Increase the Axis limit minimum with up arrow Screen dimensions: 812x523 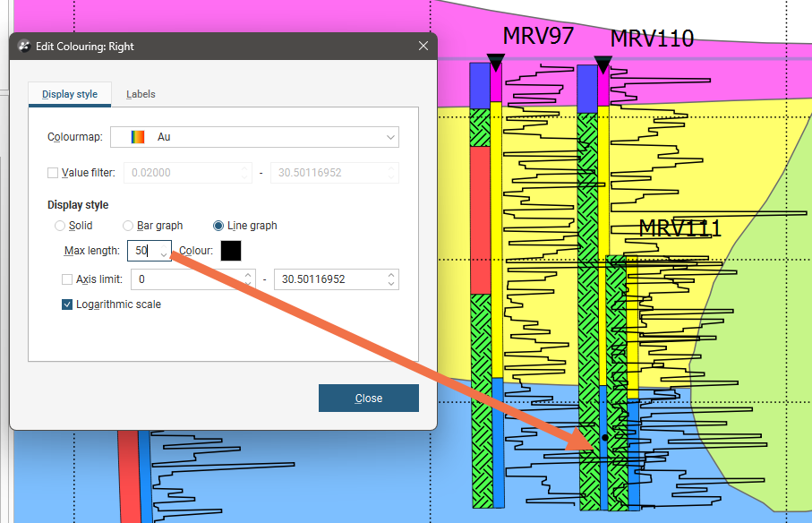248,275
